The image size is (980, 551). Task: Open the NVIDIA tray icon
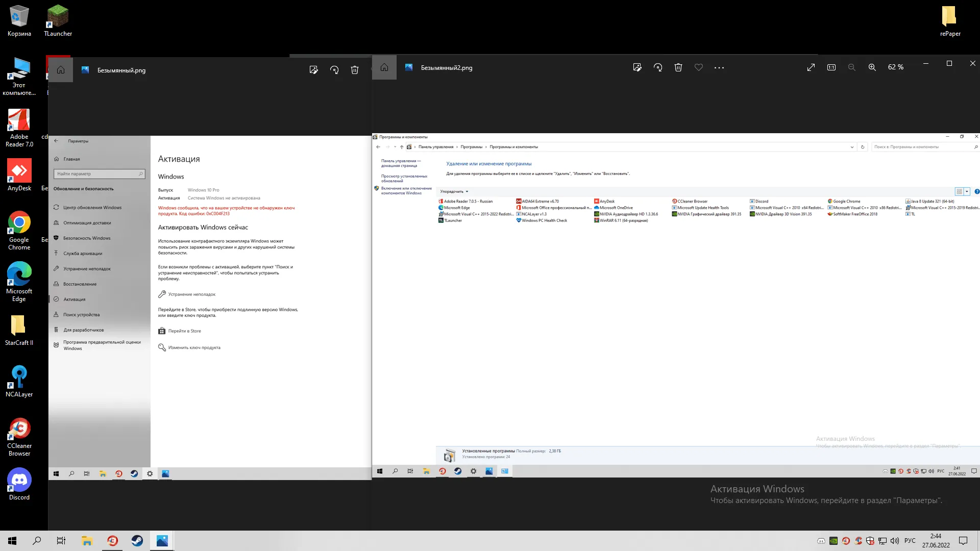[834, 541]
